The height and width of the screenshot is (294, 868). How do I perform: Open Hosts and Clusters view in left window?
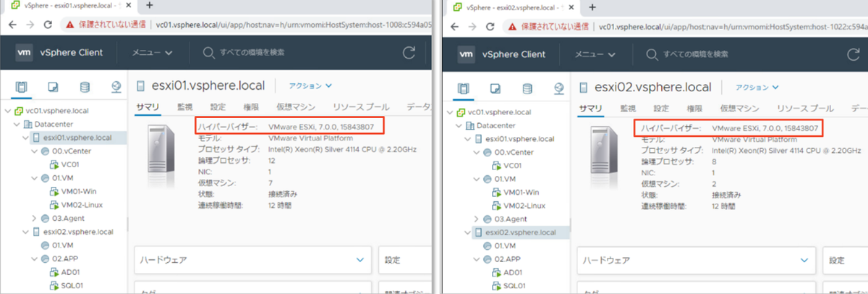point(21,88)
